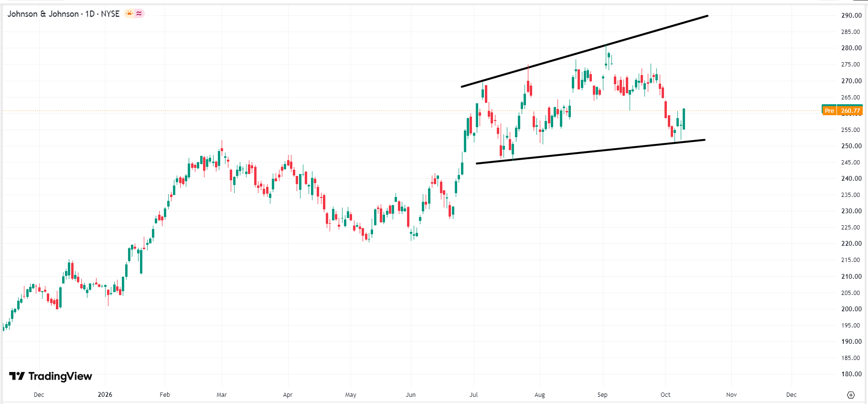868x404 pixels.
Task: Click the pink approximate-equal data status icon
Action: 139,13
